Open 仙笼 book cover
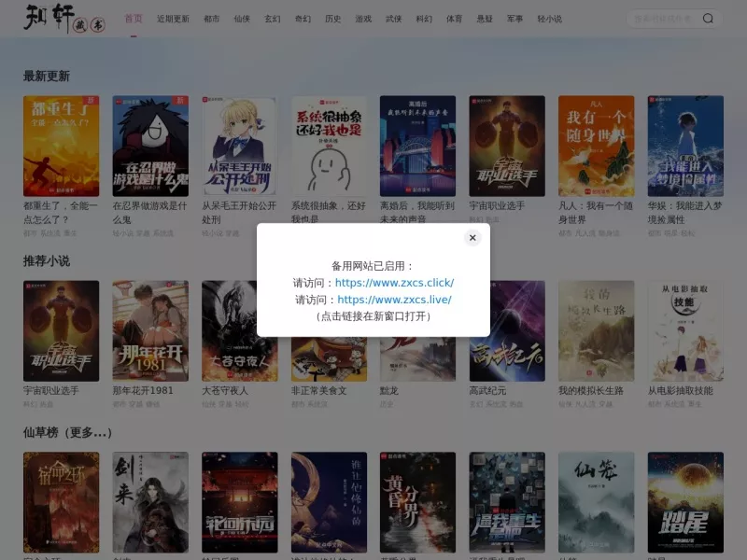 pos(597,502)
